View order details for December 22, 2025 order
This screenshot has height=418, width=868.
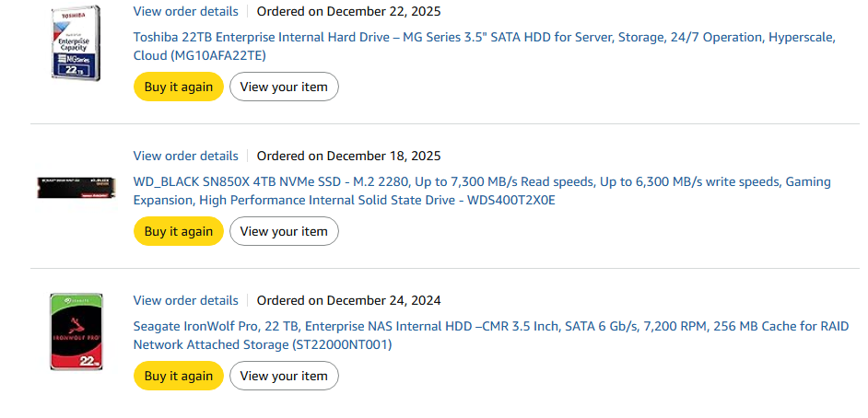point(186,11)
